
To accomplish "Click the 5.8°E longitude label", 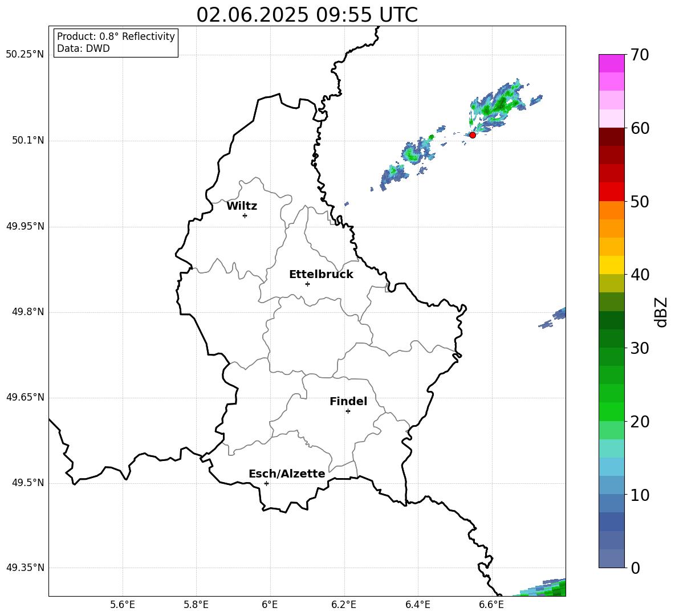I will (196, 605).
